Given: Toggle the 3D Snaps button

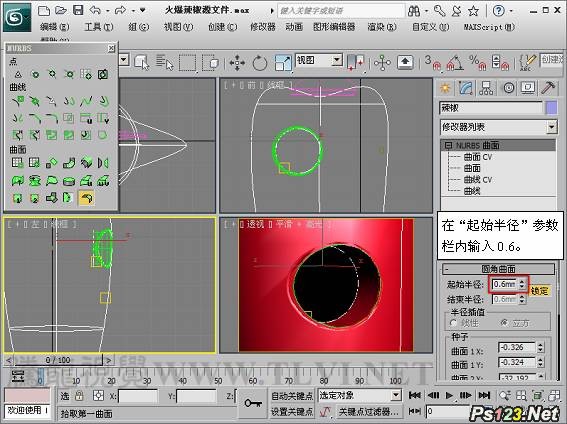Looking at the screenshot, I should pos(432,63).
